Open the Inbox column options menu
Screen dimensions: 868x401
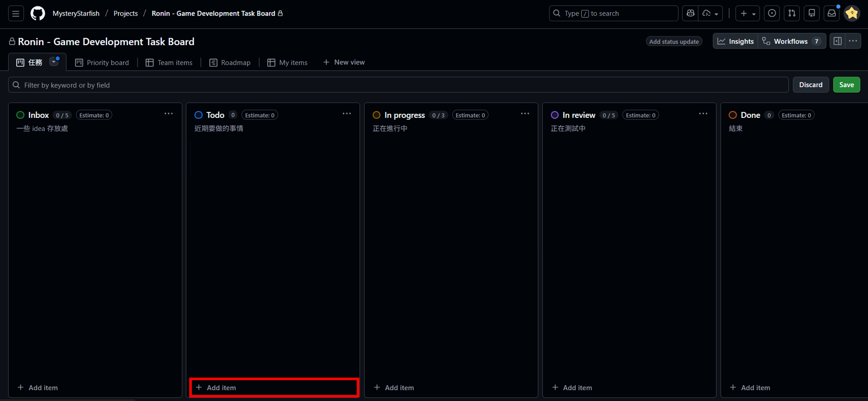(x=168, y=114)
